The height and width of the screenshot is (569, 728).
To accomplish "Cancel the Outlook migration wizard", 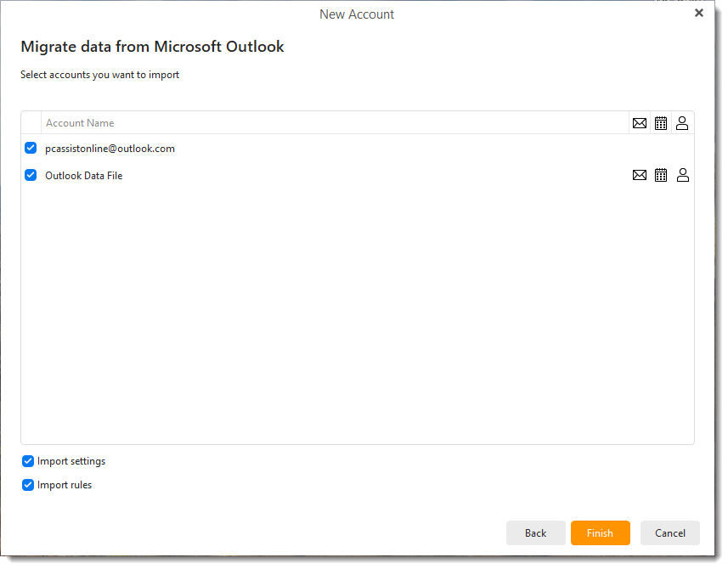I will tap(669, 533).
